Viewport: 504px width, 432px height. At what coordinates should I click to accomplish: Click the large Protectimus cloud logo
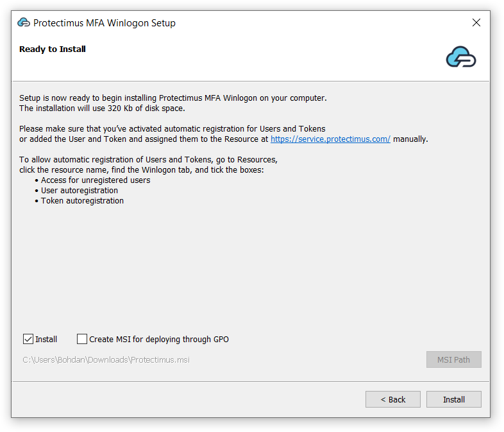[x=461, y=57]
